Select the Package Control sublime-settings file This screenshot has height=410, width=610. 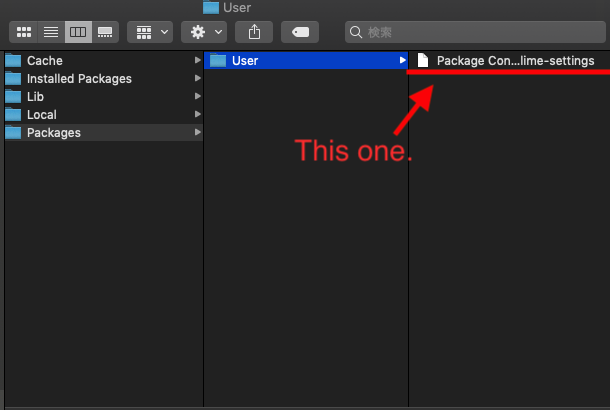pyautogui.click(x=510, y=60)
